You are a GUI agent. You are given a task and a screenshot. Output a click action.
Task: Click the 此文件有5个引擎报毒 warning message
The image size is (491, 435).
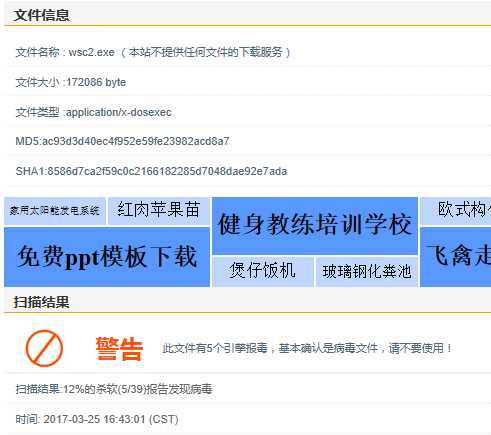307,348
